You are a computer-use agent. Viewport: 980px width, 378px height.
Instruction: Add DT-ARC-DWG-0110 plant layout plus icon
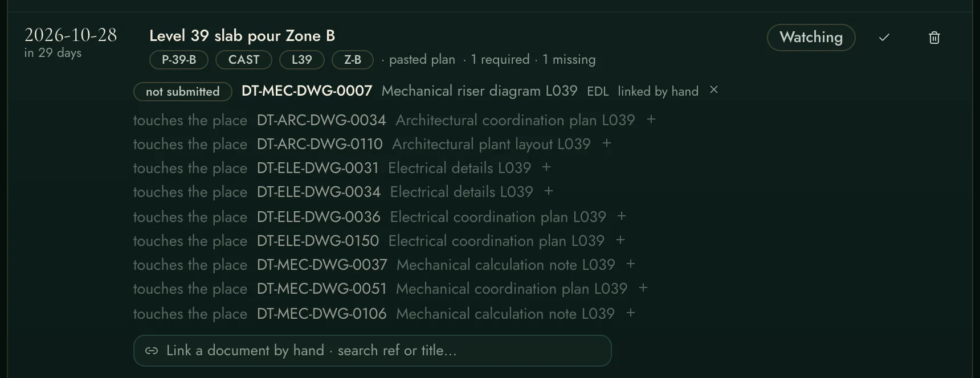(x=607, y=143)
